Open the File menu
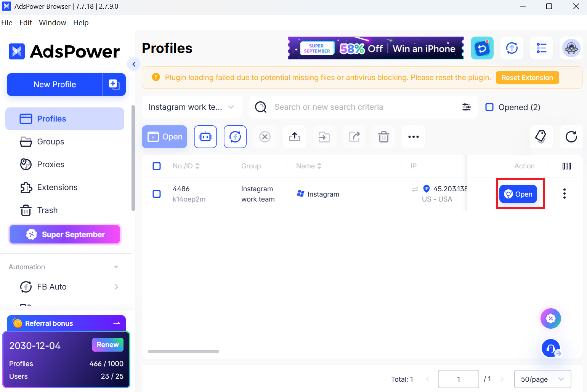 [x=7, y=22]
